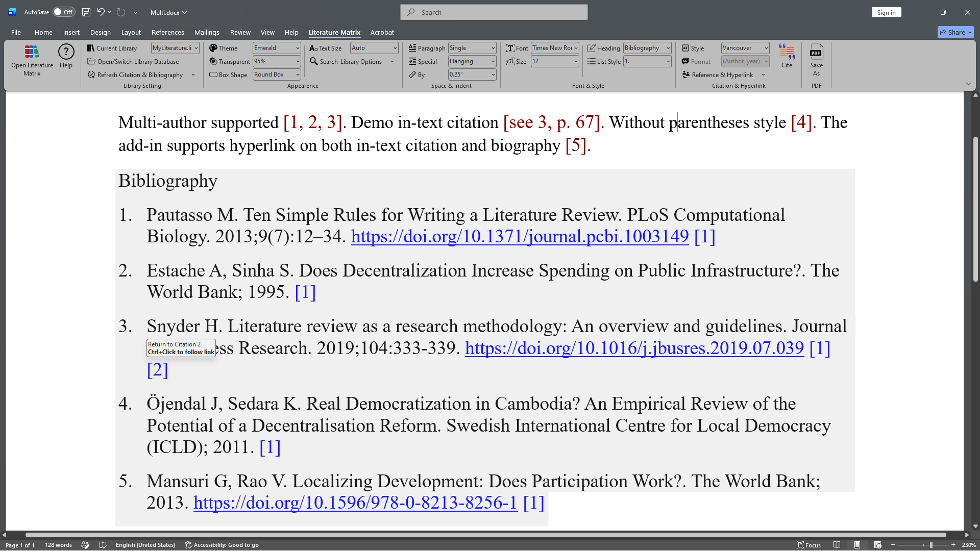This screenshot has height=551, width=980.
Task: Open the Focus mode
Action: tap(809, 545)
